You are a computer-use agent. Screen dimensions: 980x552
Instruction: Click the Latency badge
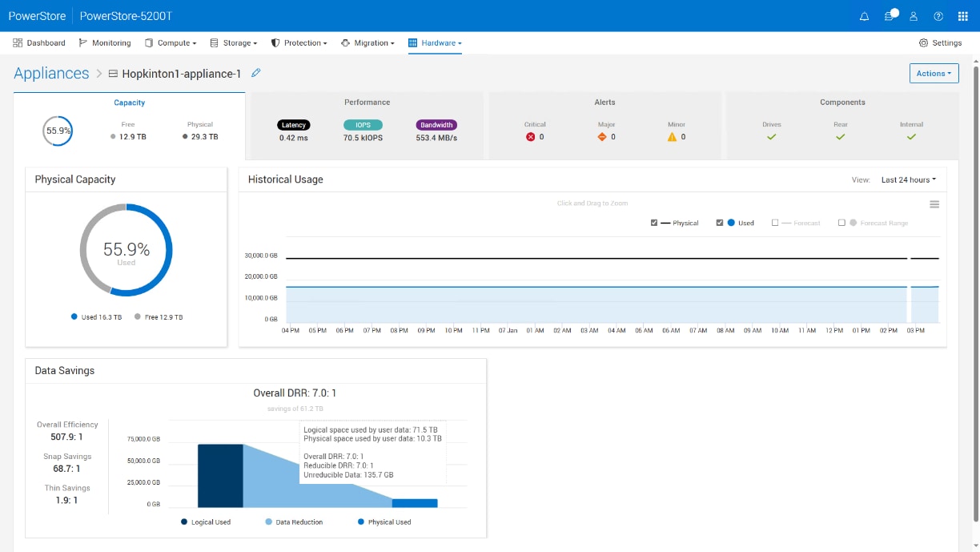pyautogui.click(x=294, y=125)
